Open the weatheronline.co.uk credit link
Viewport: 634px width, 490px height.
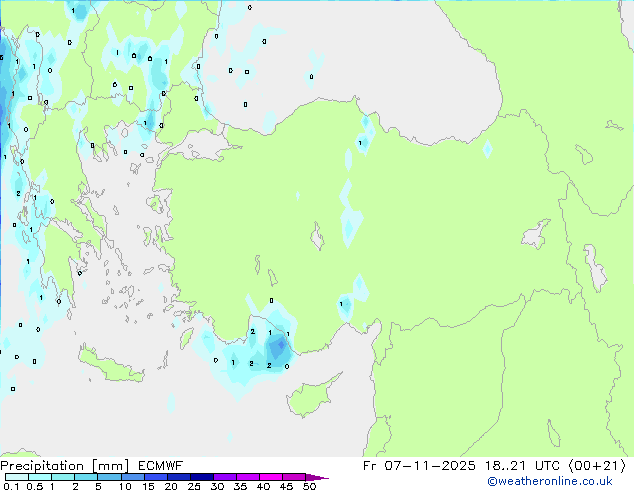[x=550, y=481]
